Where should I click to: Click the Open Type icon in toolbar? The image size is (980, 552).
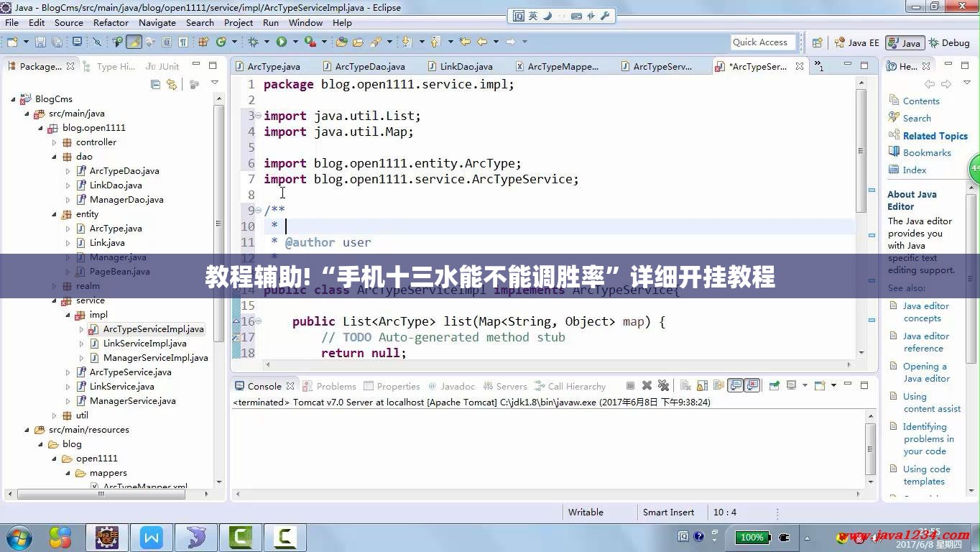(x=342, y=42)
